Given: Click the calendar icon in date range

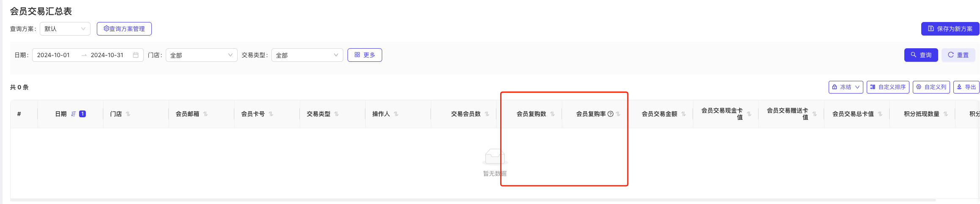Looking at the screenshot, I should (136, 55).
